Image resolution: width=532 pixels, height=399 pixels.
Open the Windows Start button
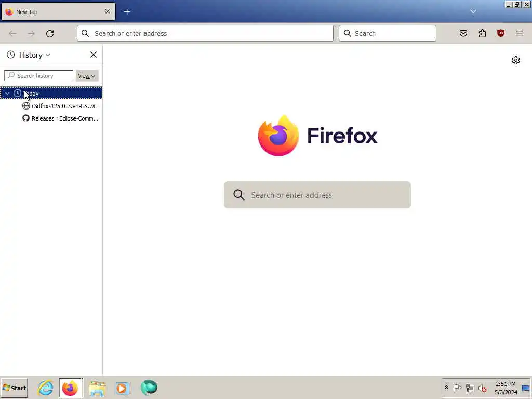pyautogui.click(x=14, y=388)
